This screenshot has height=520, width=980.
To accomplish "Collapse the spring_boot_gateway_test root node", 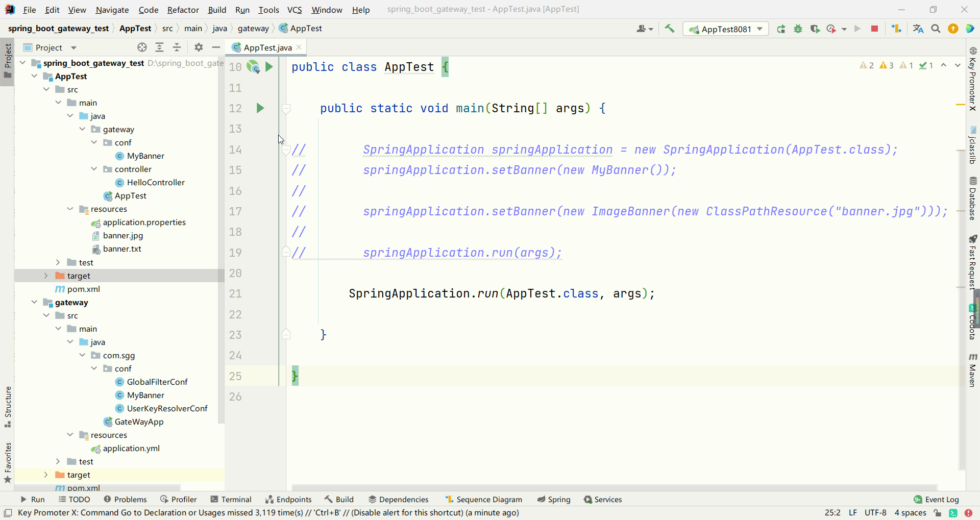I will [x=22, y=63].
